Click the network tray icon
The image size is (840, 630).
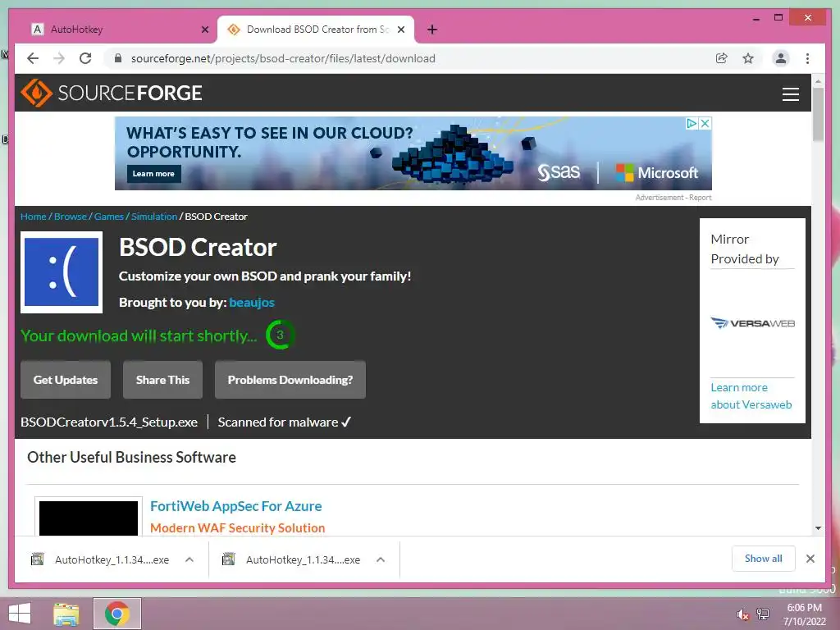tap(763, 614)
